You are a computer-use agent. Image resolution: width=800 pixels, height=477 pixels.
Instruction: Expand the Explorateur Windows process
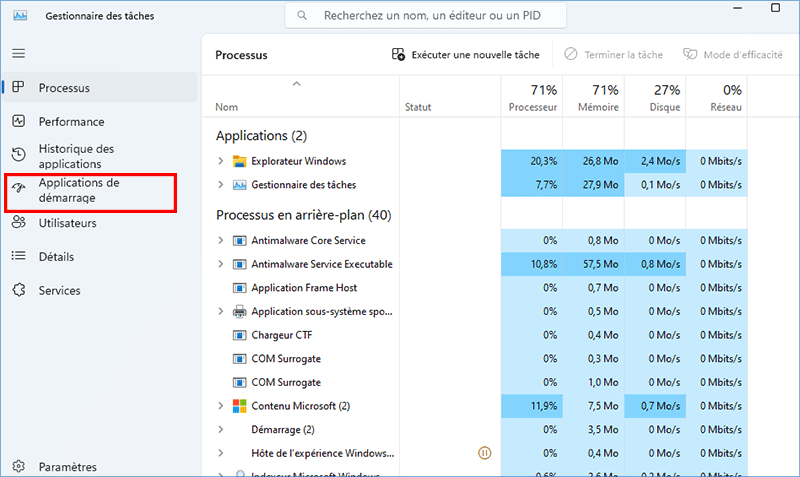tap(221, 161)
